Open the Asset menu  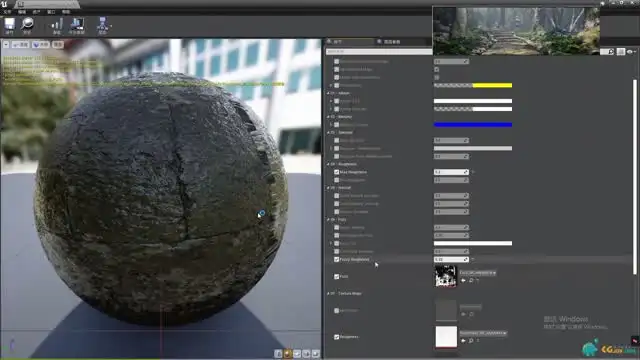pyautogui.click(x=36, y=12)
